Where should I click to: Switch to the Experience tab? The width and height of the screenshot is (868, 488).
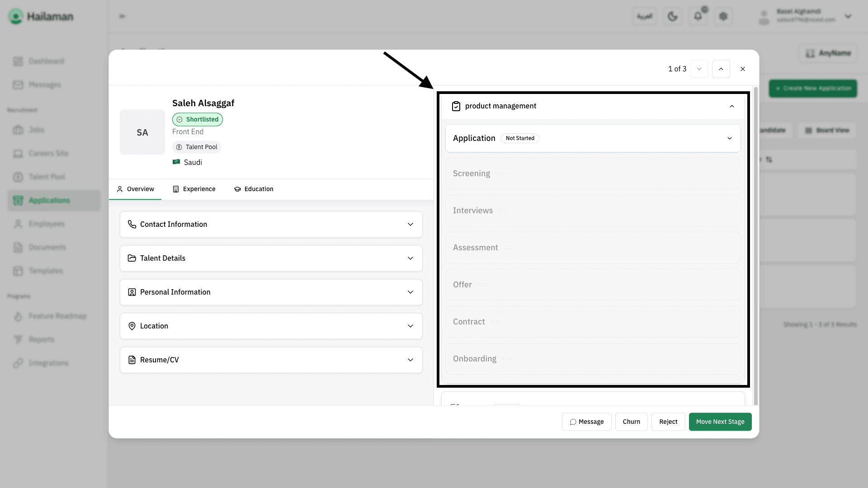click(194, 189)
